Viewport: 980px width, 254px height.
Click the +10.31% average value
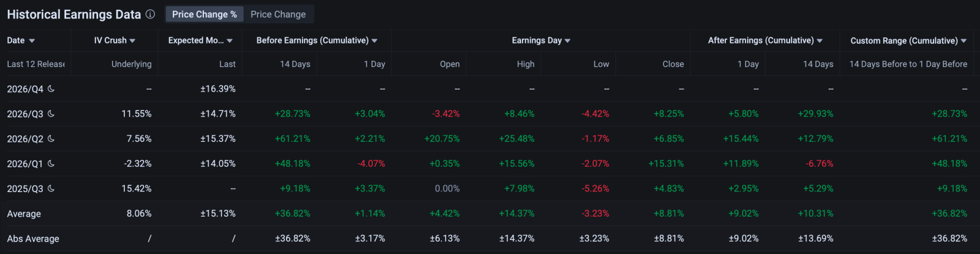(x=816, y=214)
